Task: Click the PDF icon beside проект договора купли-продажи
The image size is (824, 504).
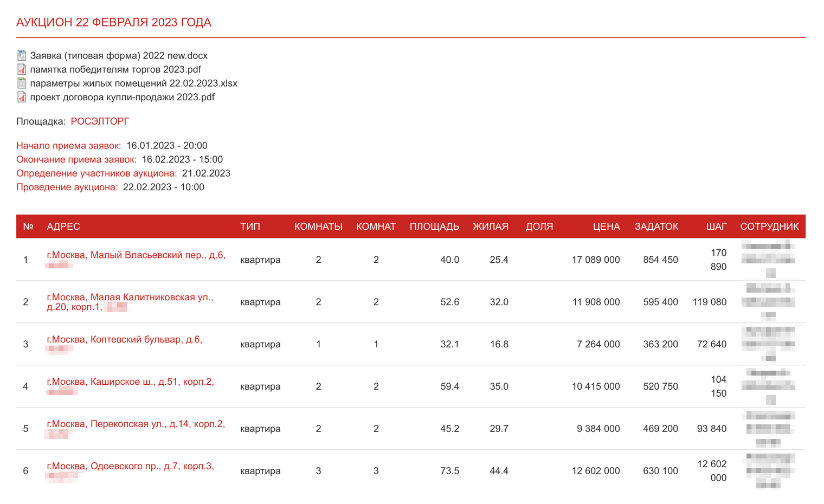Action: 22,97
